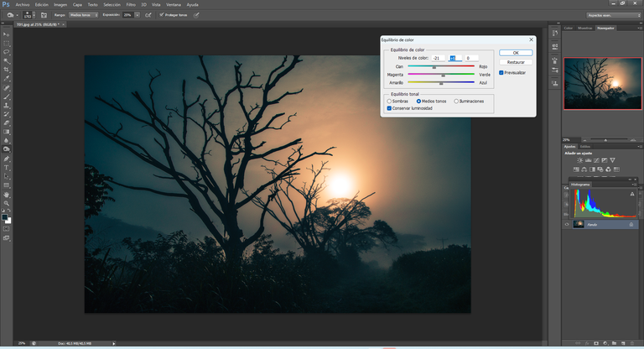Click the Cian-Rojo slider handle
The width and height of the screenshot is (644, 349).
tap(434, 67)
